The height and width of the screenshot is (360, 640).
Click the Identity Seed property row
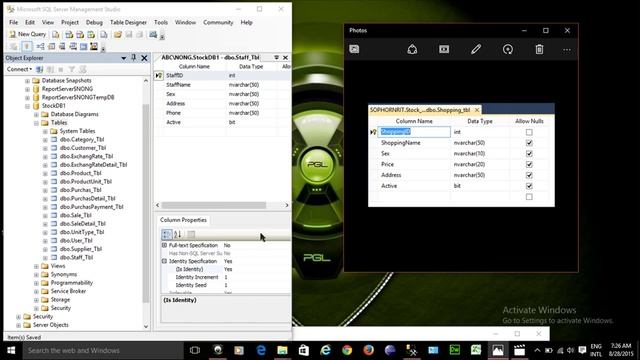(x=226, y=285)
